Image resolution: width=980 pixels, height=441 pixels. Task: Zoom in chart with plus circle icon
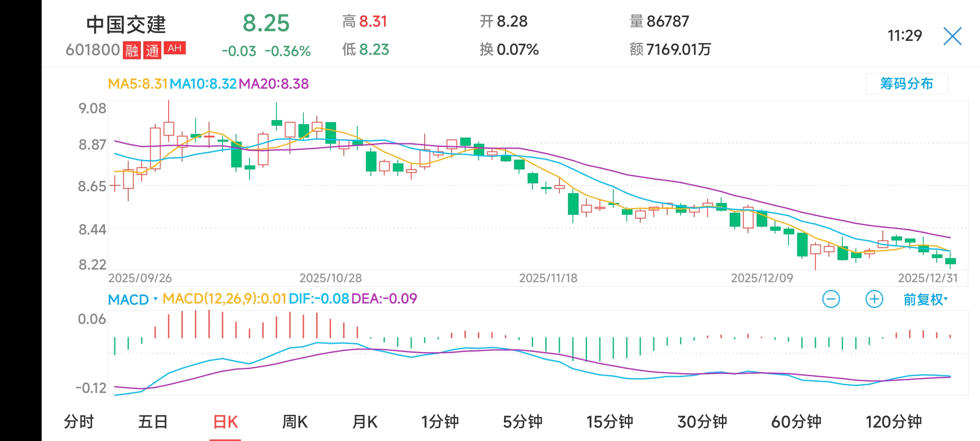[x=874, y=299]
